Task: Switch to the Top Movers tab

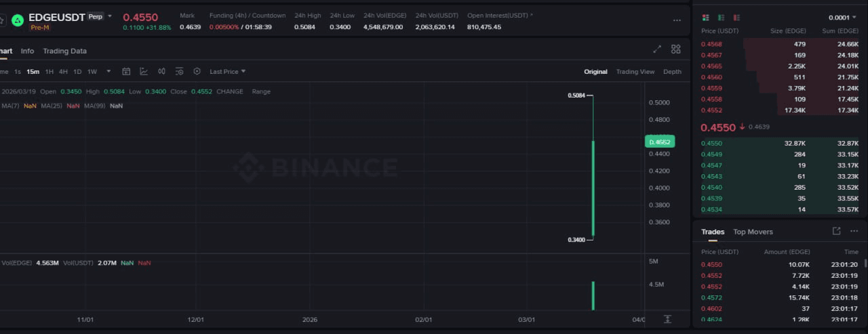Action: (753, 232)
